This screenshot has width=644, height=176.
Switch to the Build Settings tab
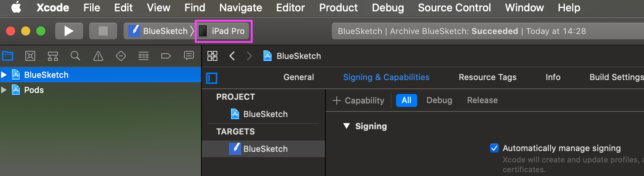coord(616,77)
